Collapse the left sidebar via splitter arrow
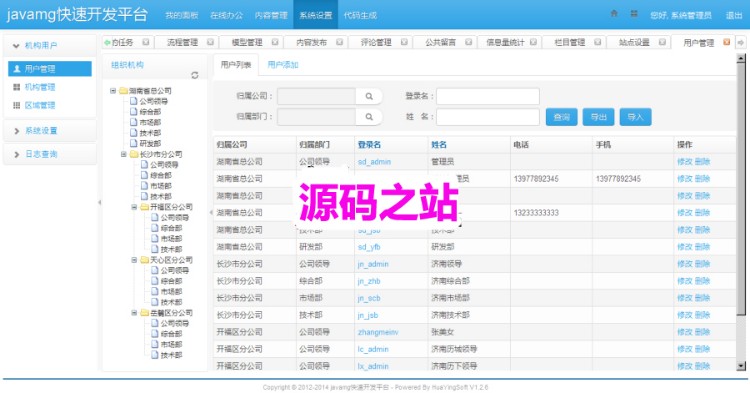The width and height of the screenshot is (750, 393). (99, 203)
